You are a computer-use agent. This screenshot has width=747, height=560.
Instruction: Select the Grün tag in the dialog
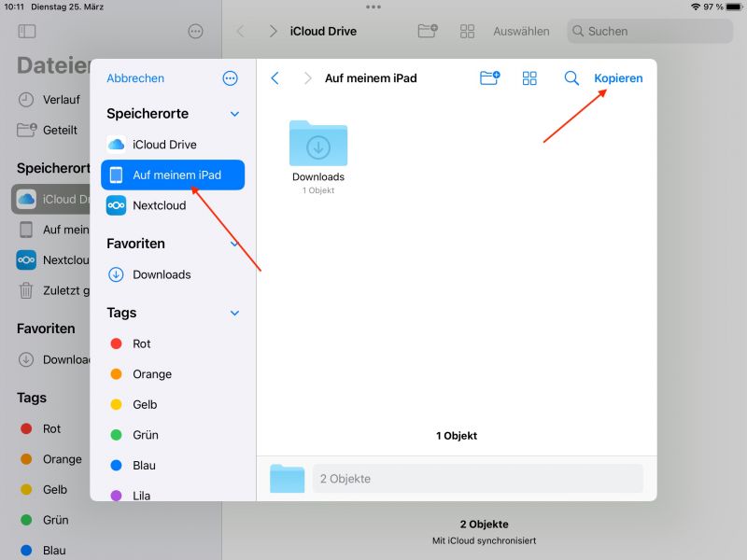pyautogui.click(x=143, y=435)
